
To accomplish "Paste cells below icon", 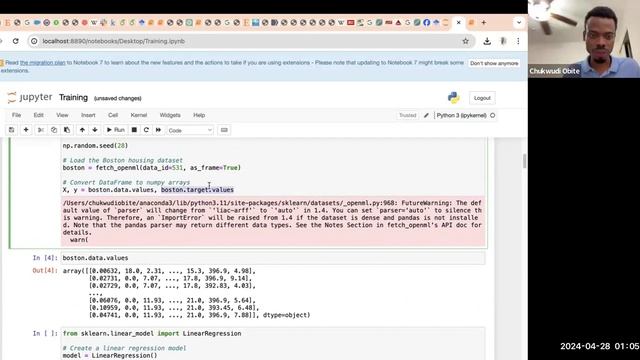I will [x=67, y=130].
